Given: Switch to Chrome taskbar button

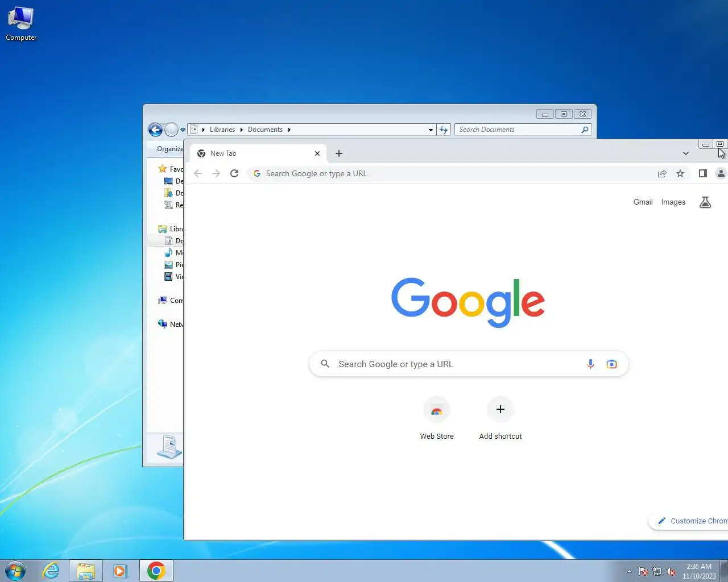Looking at the screenshot, I should 156,571.
